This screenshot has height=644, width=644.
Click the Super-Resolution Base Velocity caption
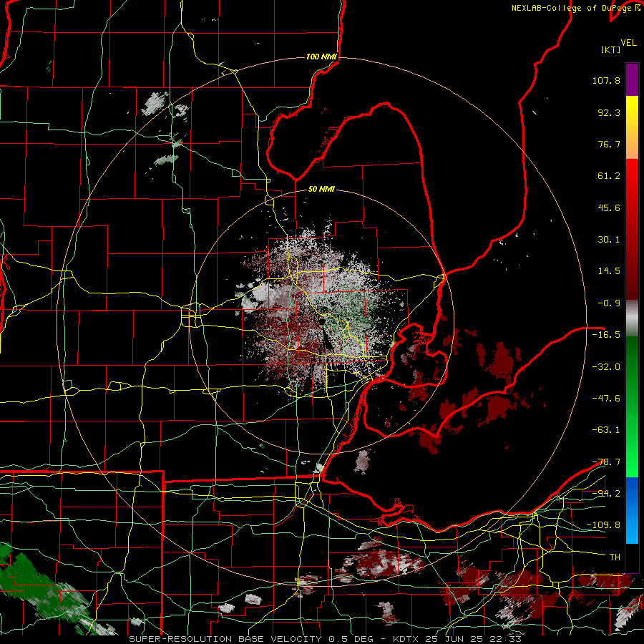click(325, 639)
